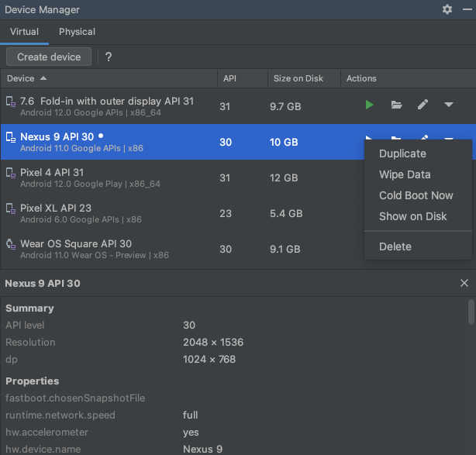
Task: Choose Cold Boot Now from the menu
Action: coord(416,195)
